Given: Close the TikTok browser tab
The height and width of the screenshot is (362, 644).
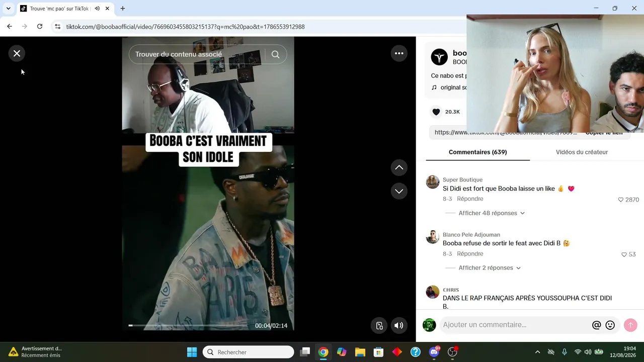Looking at the screenshot, I should click(x=107, y=9).
